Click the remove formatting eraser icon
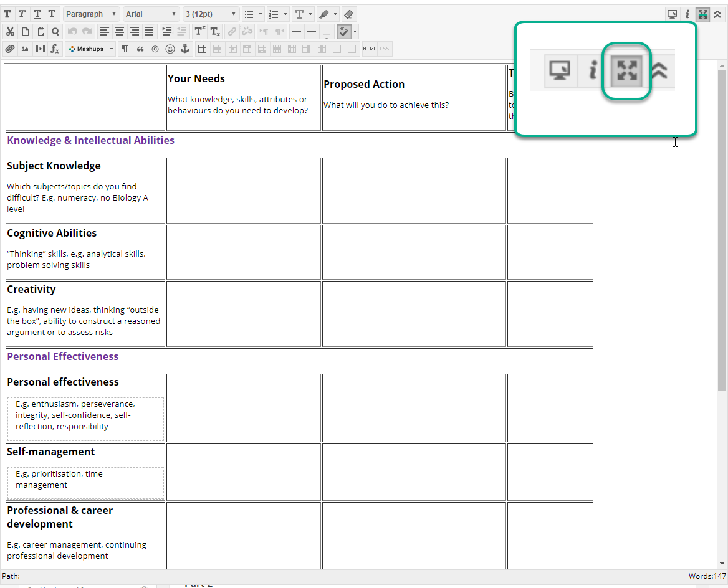This screenshot has width=728, height=588. coord(348,14)
